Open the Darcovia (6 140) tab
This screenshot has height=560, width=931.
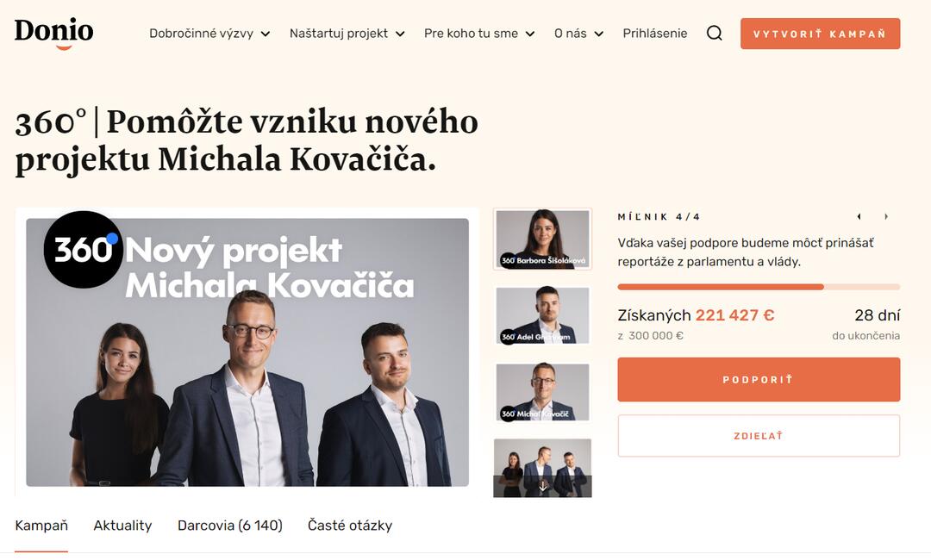coord(230,526)
